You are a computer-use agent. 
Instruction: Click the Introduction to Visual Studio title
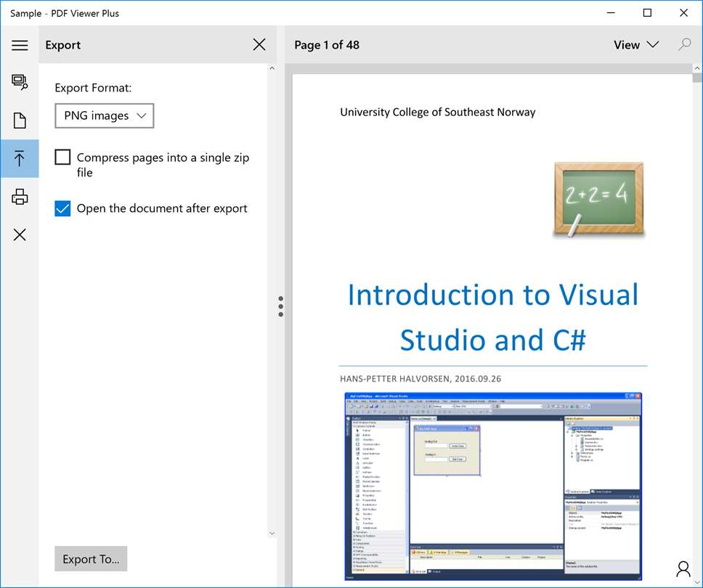click(493, 317)
